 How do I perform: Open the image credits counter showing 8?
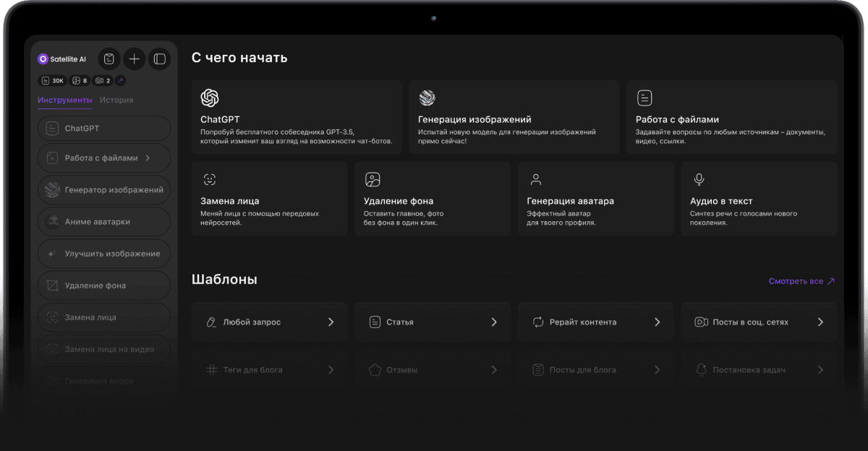tap(80, 81)
